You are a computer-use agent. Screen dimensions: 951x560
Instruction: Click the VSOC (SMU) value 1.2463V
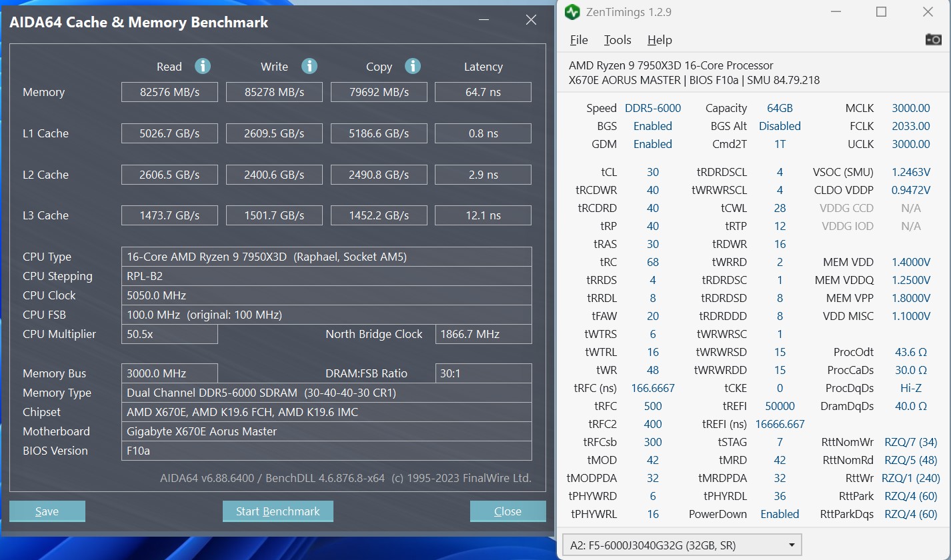[x=911, y=172]
